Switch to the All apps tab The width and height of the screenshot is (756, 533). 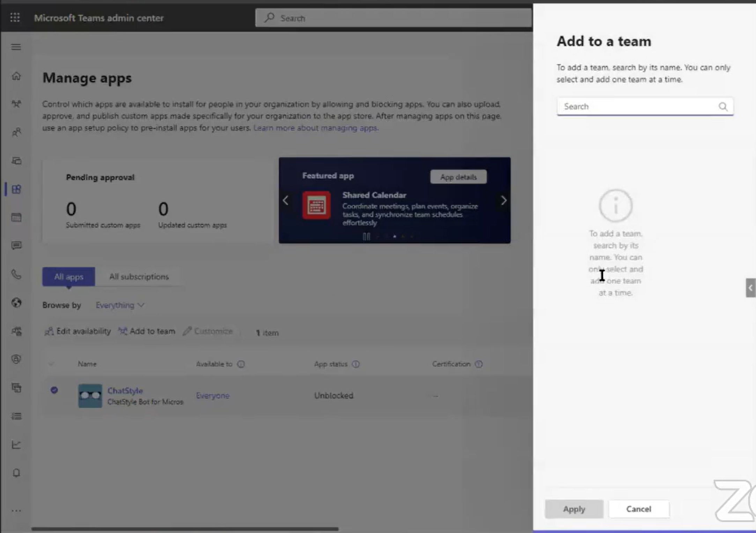point(68,276)
